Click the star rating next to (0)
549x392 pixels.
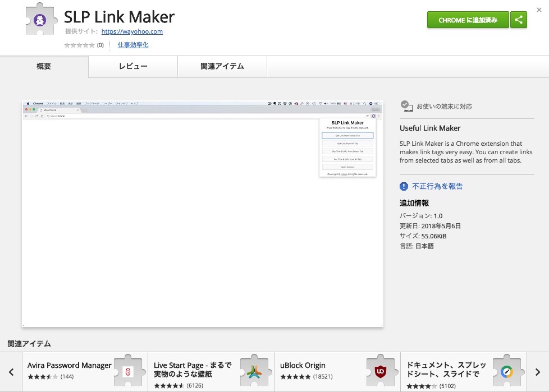[79, 45]
